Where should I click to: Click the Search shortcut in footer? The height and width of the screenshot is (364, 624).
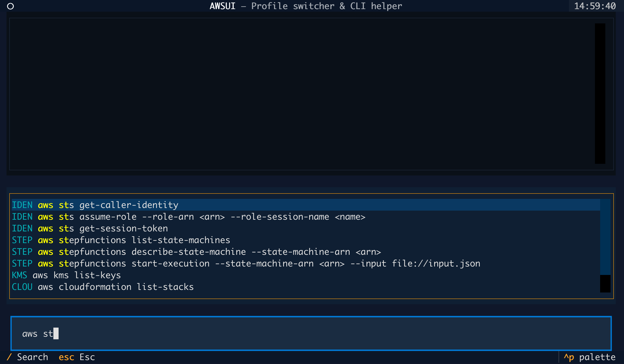coord(32,357)
